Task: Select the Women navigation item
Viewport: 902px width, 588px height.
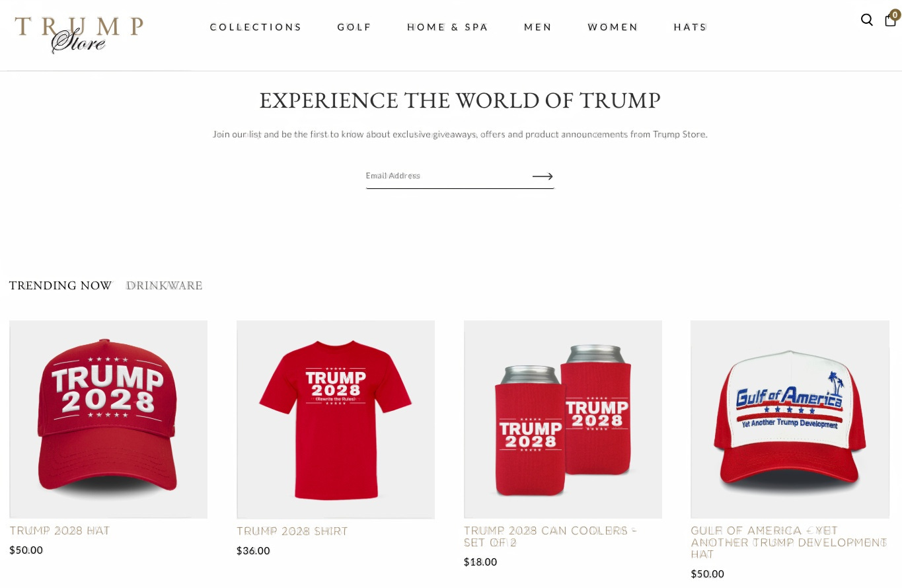Action: [x=613, y=27]
